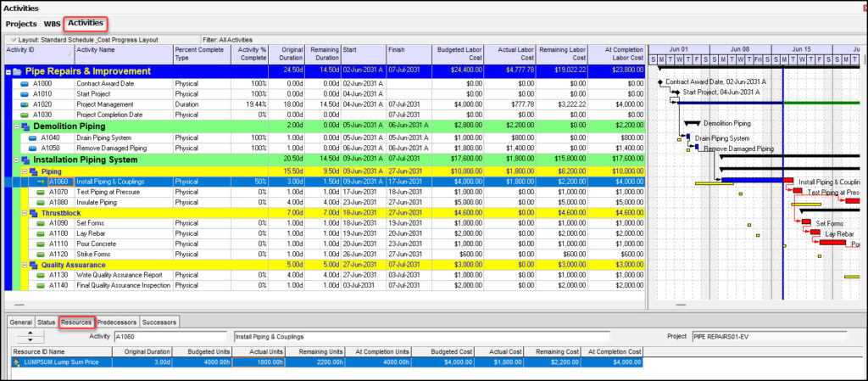Click the A1020 in-progress activity icon
Image resolution: width=868 pixels, height=381 pixels.
[25, 104]
